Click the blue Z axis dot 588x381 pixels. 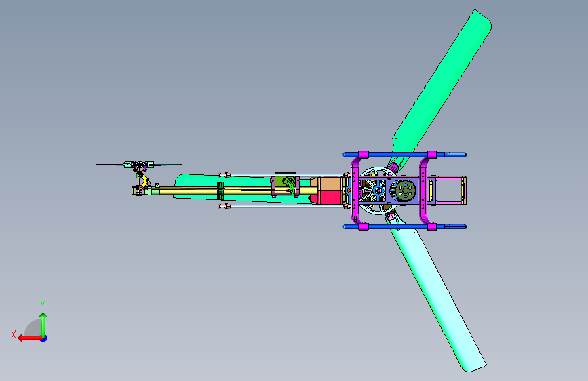click(44, 338)
